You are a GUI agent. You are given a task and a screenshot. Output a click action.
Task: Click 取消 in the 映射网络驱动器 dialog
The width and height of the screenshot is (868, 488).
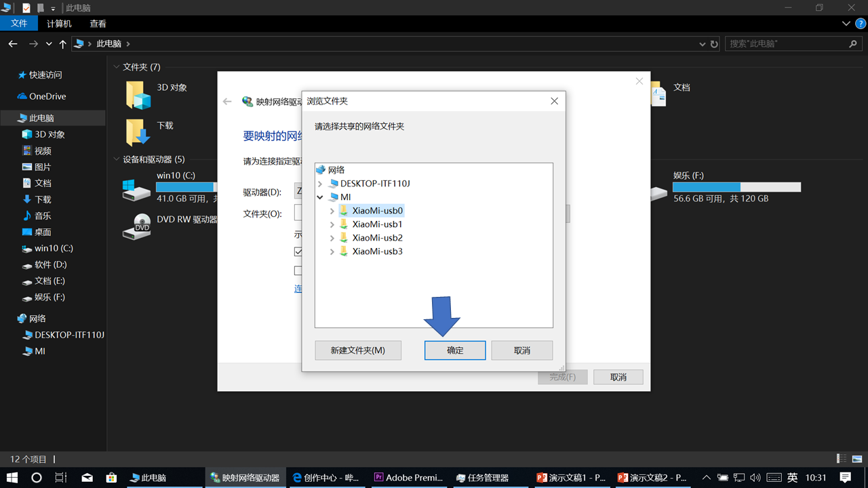click(x=618, y=377)
